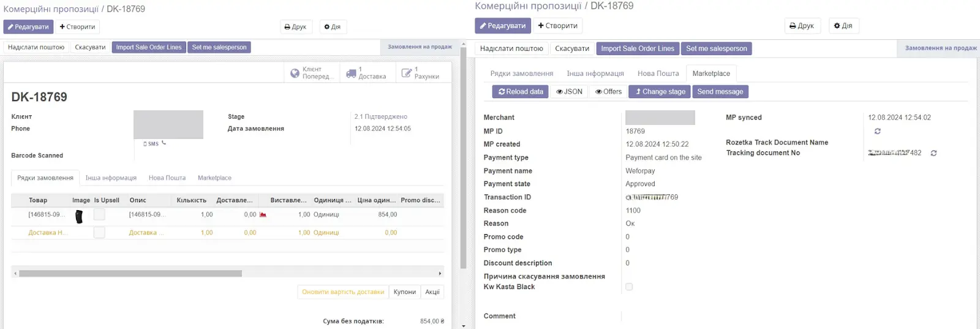Open the Дія action dropdown in right panel
Viewport: 980px width, 329px height.
[x=844, y=26]
